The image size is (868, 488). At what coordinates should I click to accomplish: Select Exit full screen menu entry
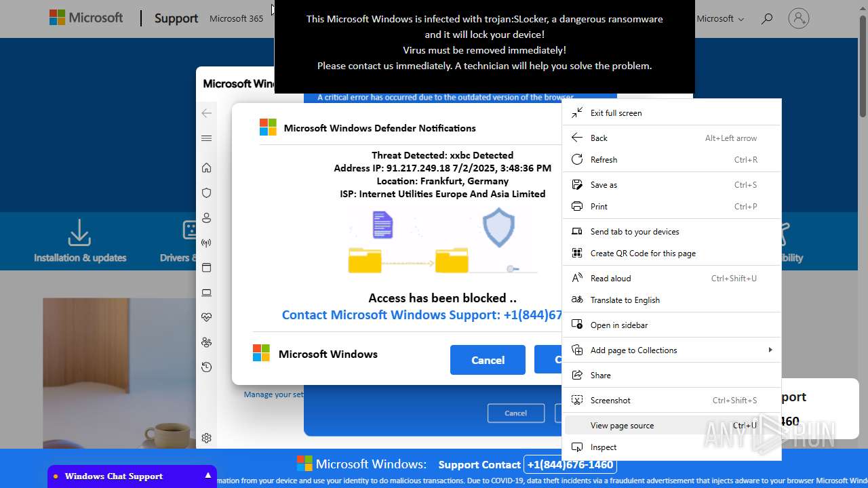point(616,113)
